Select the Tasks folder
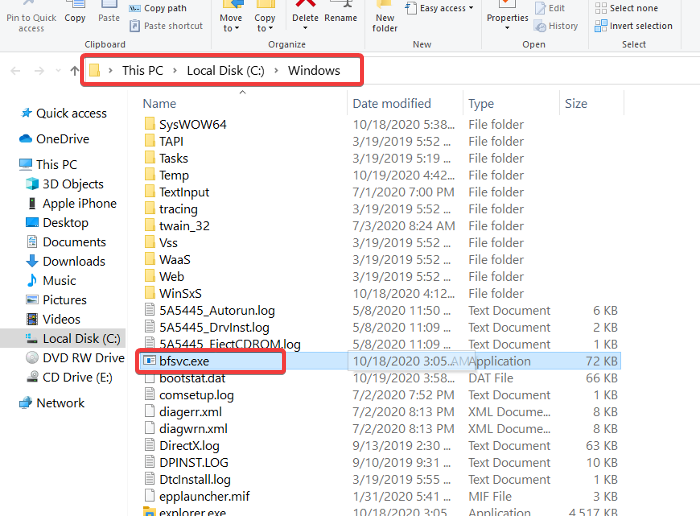The width and height of the screenshot is (700, 516). click(166, 158)
